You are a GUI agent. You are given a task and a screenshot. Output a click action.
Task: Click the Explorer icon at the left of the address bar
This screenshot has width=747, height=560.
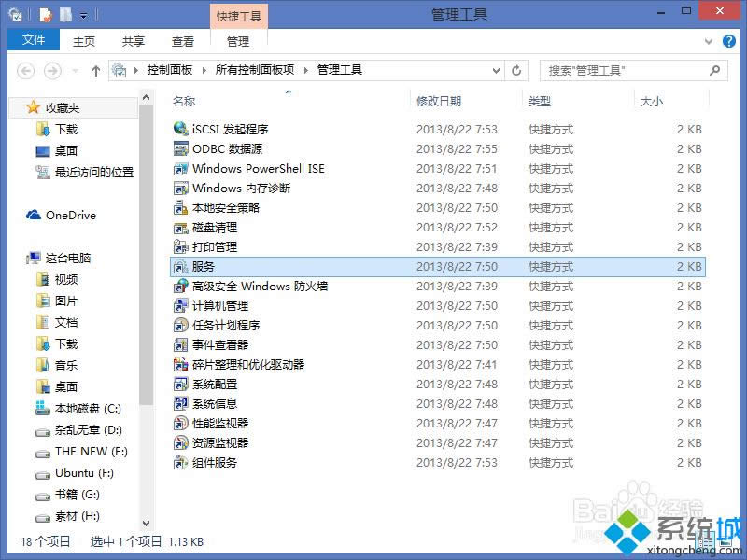pos(120,70)
